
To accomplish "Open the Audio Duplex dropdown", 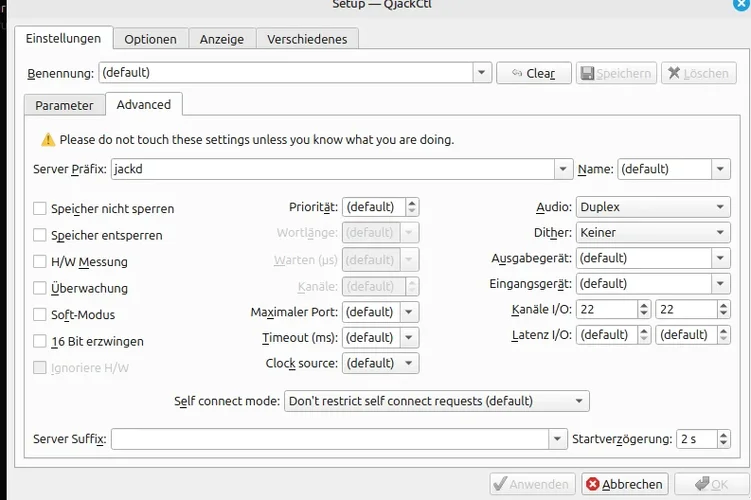I will [653, 207].
